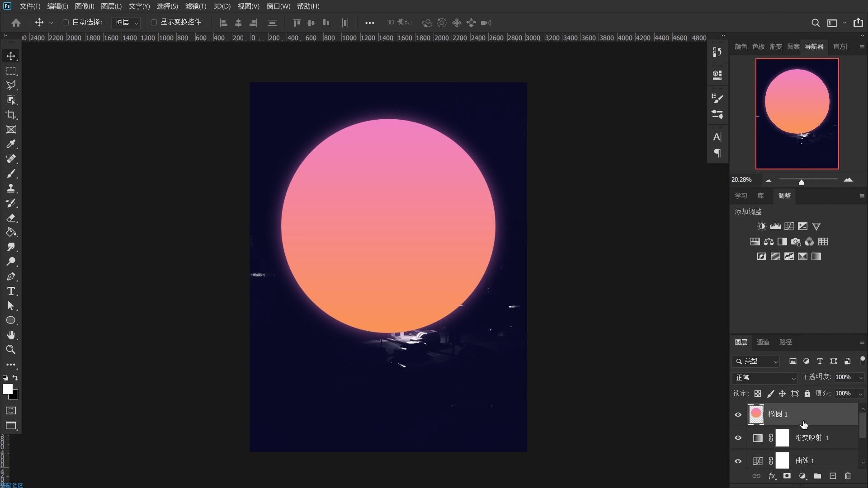868x488 pixels.
Task: Toggle lock all on layer
Action: click(x=807, y=394)
